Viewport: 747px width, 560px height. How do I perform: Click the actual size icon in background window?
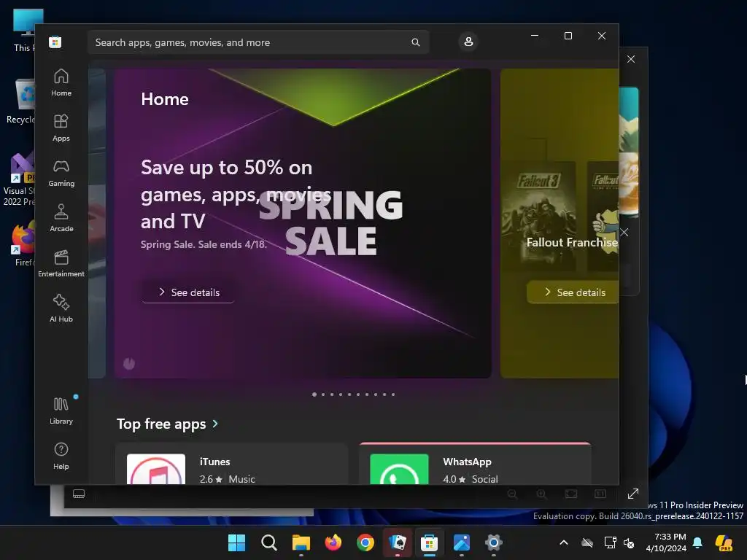coord(600,494)
